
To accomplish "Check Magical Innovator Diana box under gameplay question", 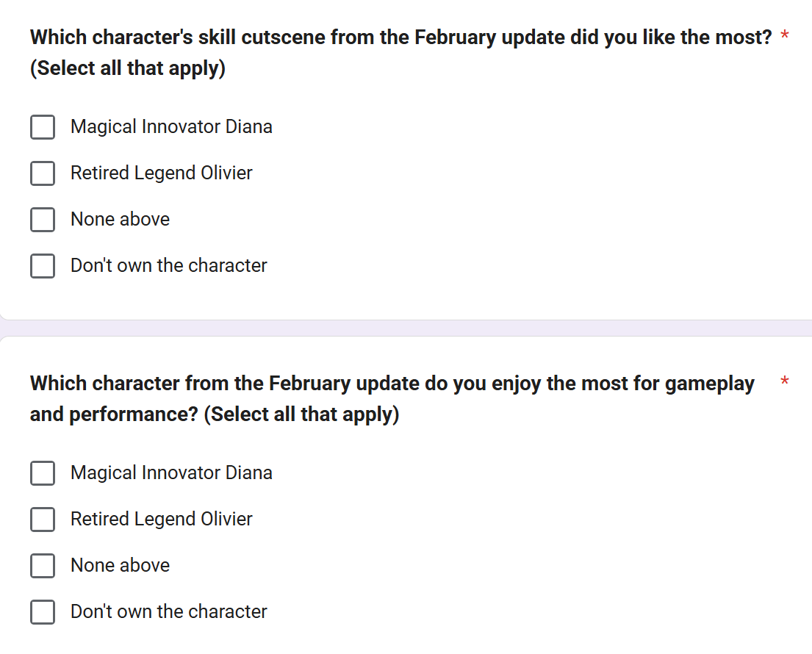I will pyautogui.click(x=43, y=473).
